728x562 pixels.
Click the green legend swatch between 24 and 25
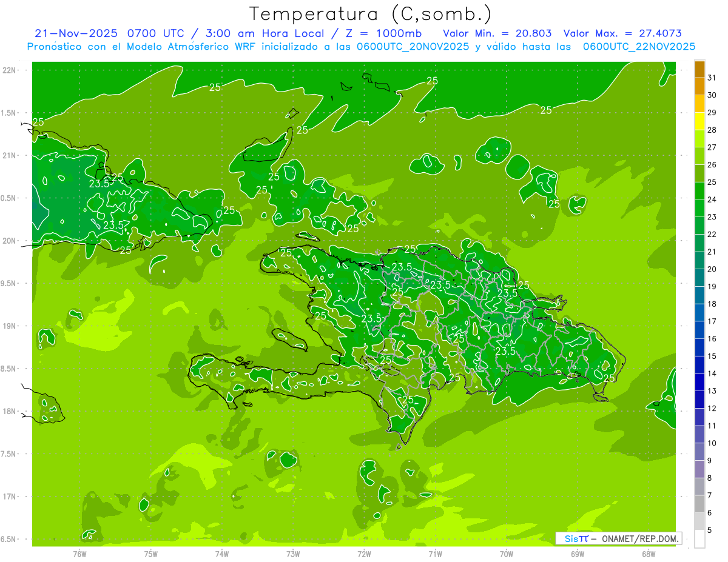[699, 191]
